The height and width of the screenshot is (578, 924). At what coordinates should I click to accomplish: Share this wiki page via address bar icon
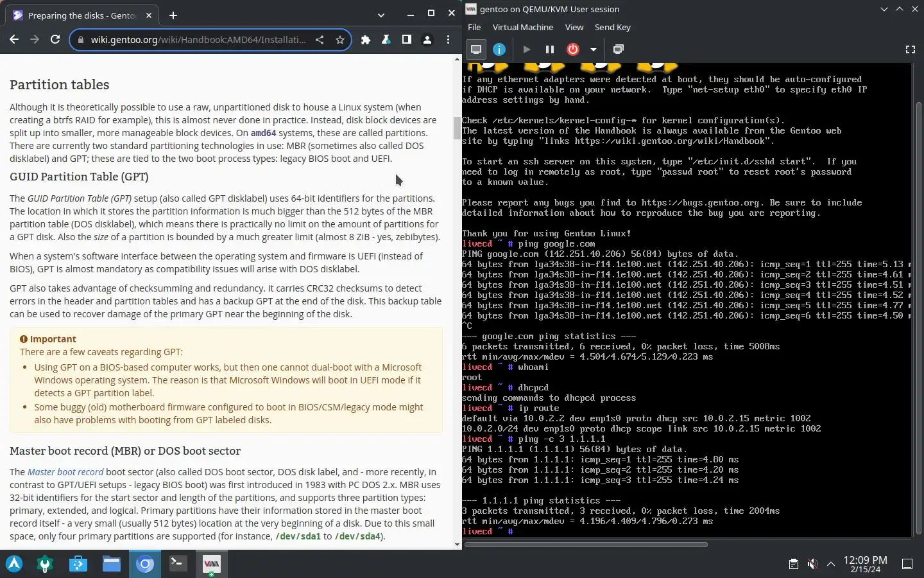tap(320, 40)
